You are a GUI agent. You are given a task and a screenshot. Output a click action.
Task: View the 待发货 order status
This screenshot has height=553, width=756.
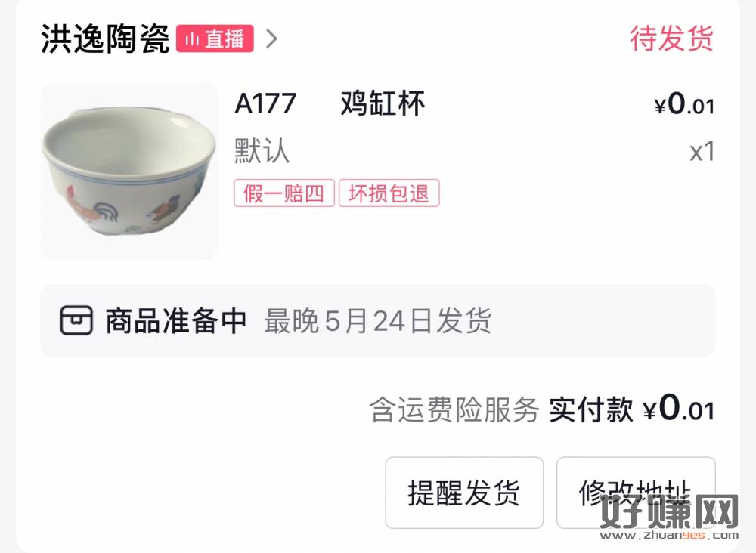pos(671,38)
